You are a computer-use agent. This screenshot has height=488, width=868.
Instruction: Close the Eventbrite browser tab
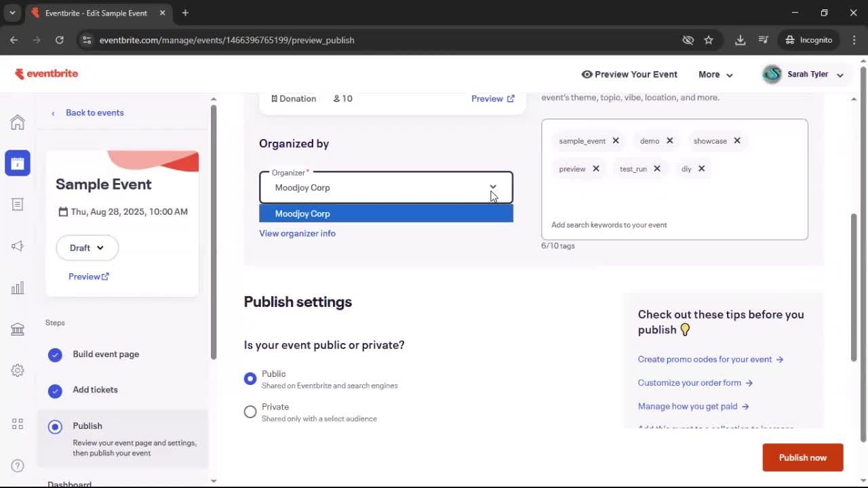click(163, 13)
